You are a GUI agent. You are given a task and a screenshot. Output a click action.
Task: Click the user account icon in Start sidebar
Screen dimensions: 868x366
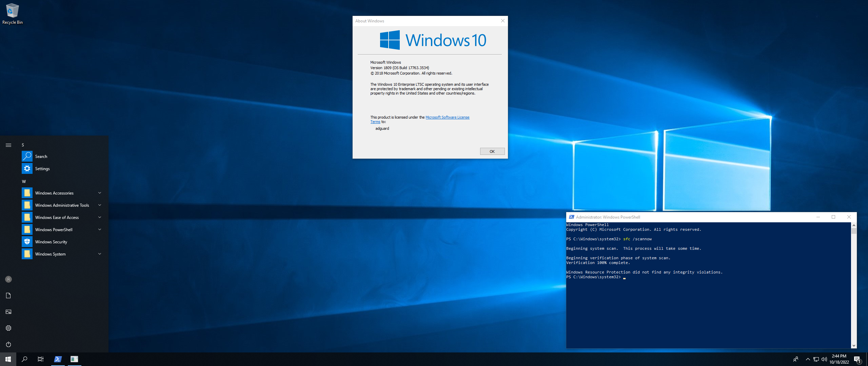[x=8, y=279]
